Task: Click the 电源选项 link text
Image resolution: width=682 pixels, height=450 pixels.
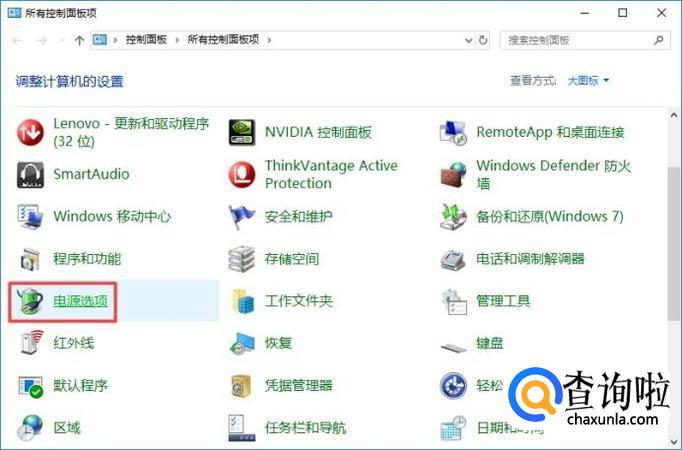Action: pos(80,301)
